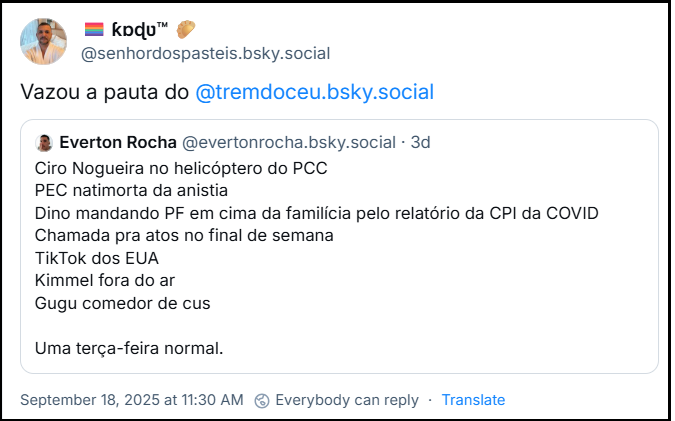Click Everton Rocha's small avatar icon
This screenshot has height=421, width=675.
tap(44, 142)
